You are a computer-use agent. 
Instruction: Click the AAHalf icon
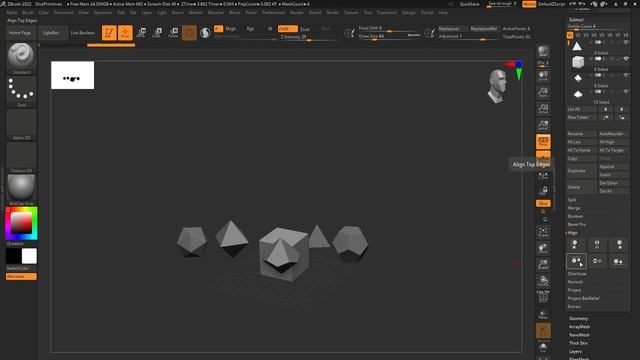click(x=543, y=125)
